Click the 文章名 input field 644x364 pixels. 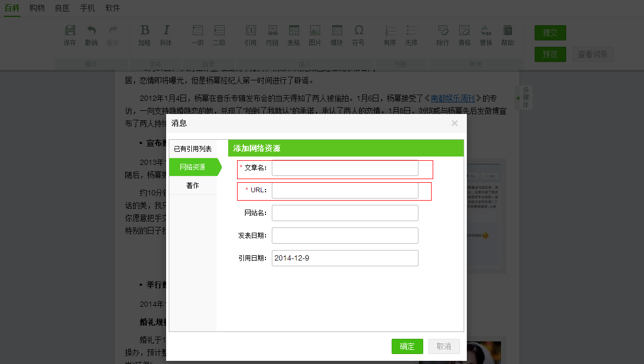345,168
